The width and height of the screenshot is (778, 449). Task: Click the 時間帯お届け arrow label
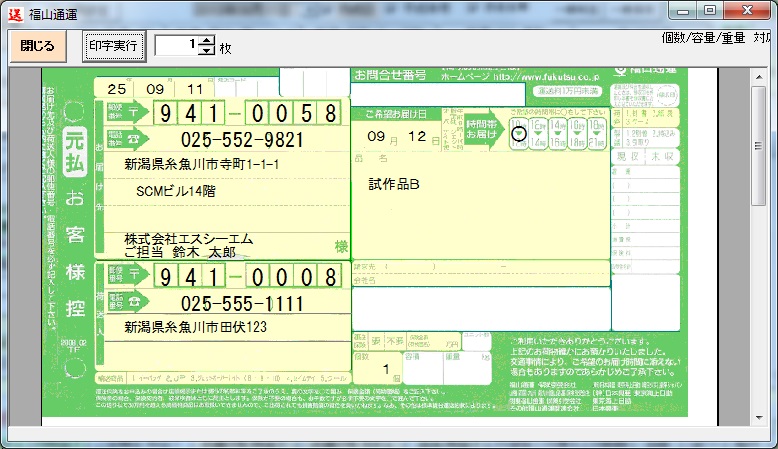pos(483,129)
